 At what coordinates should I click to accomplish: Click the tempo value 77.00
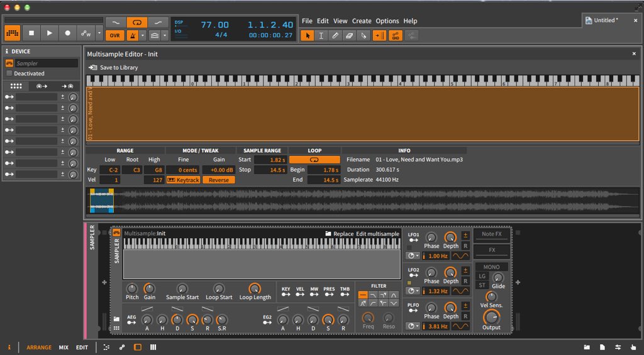(215, 25)
